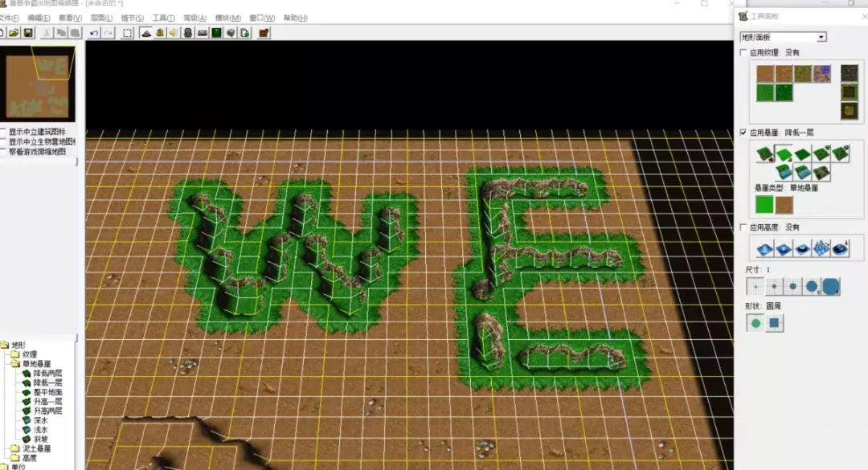Click the Terrain Editor icon in toolbar

146,33
